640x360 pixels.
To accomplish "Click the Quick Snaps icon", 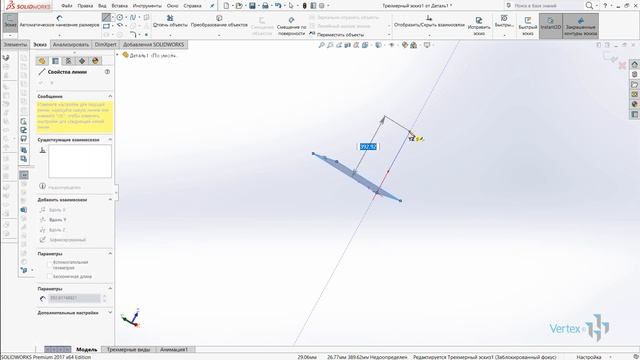I will coord(504,18).
